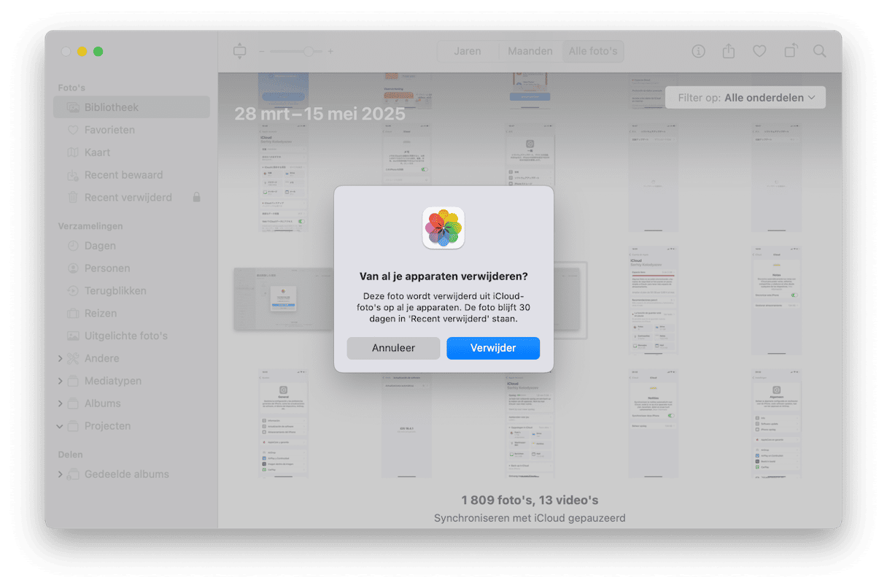Open Uitgelichte foto's in the sidebar
Viewport: 887px width, 588px height.
[131, 336]
